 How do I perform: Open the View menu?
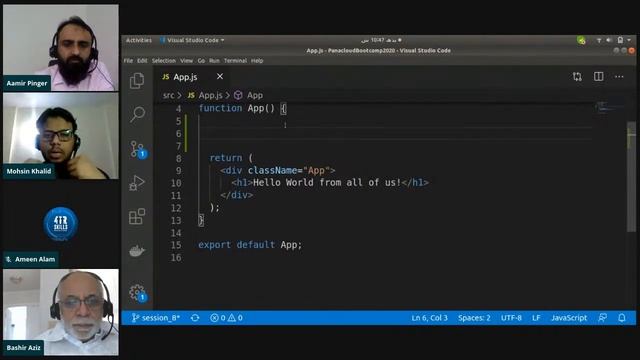pyautogui.click(x=187, y=60)
